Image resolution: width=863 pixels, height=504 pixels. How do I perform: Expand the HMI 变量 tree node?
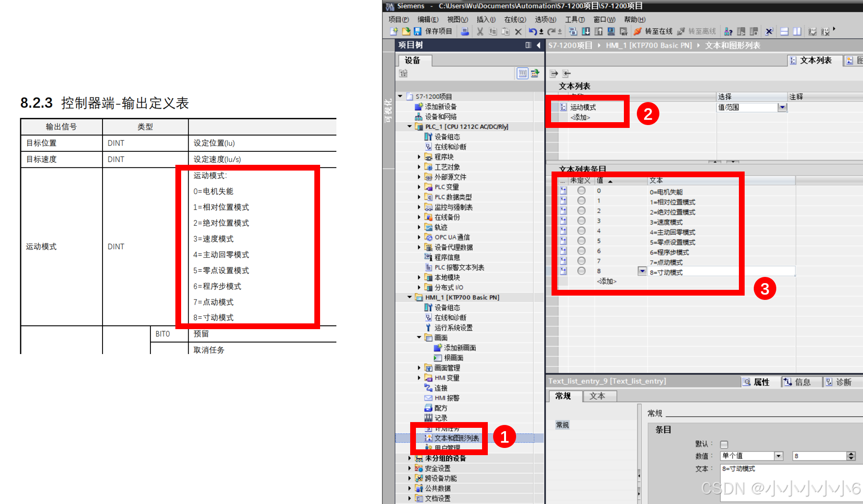tap(419, 378)
